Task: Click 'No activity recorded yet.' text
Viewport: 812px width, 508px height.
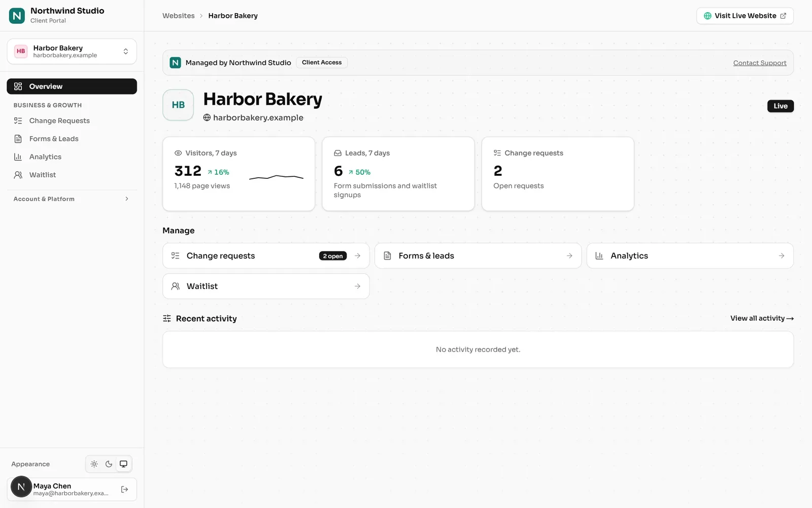Action: tap(478, 350)
